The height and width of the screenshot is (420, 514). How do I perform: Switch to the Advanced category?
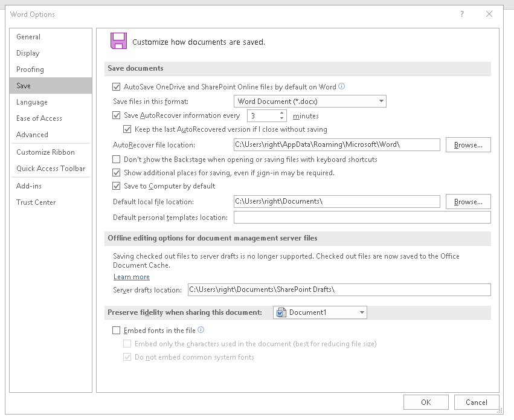click(x=33, y=135)
